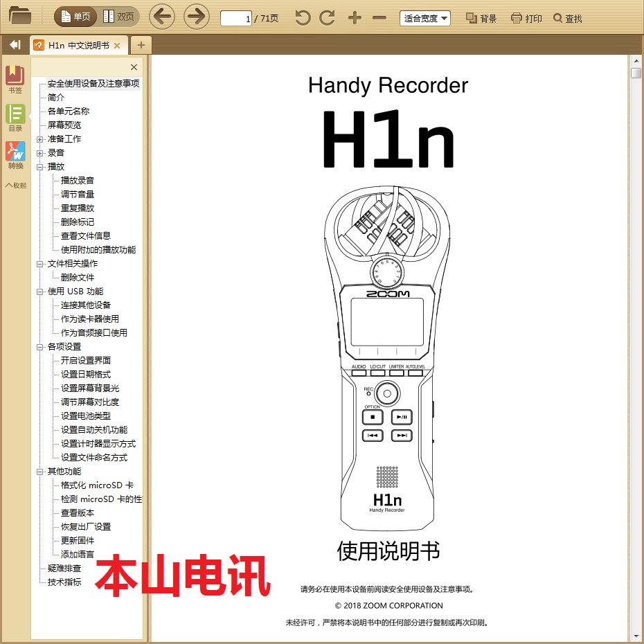Switch to single page view 单页
Screen dimensions: 644x644
tap(75, 17)
